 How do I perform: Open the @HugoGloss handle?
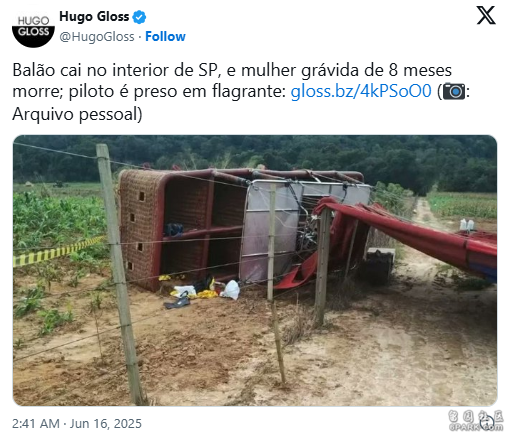pos(97,36)
